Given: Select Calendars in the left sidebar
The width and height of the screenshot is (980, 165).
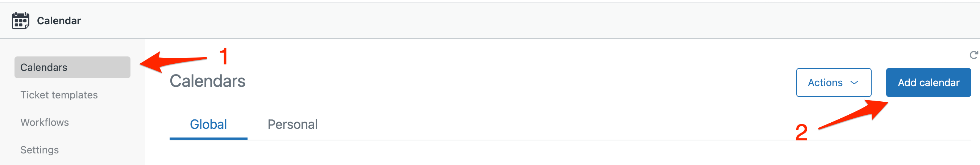Looking at the screenshot, I should tap(72, 67).
